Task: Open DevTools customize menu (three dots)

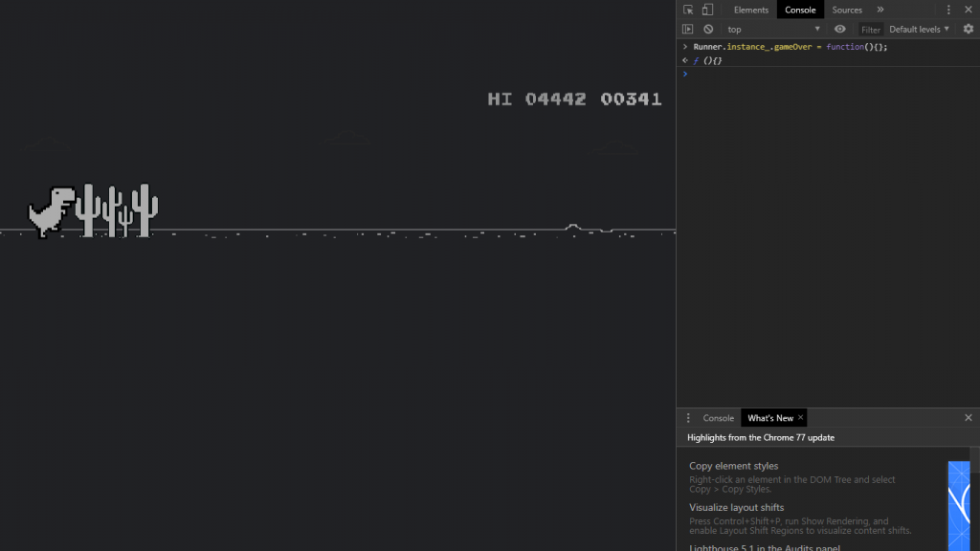Action: (x=948, y=10)
